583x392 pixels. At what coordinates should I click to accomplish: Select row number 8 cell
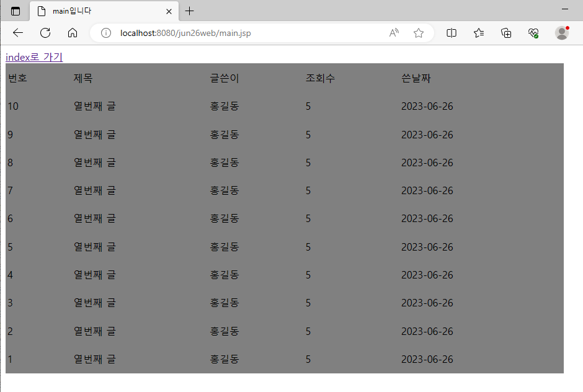point(11,163)
